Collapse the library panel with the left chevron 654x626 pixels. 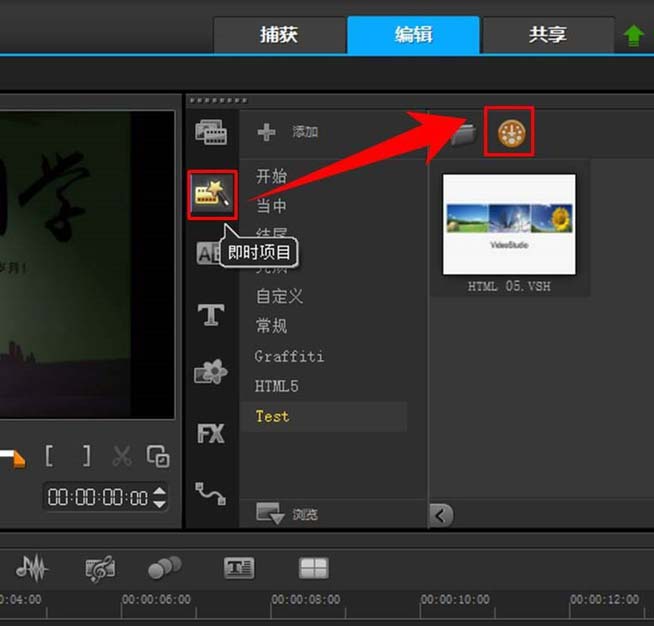tap(440, 515)
